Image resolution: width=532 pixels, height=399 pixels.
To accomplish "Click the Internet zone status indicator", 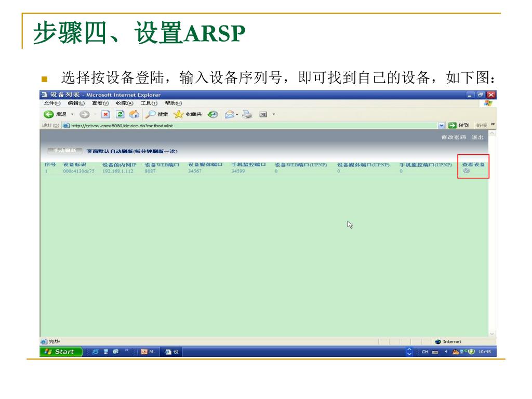I will point(448,342).
